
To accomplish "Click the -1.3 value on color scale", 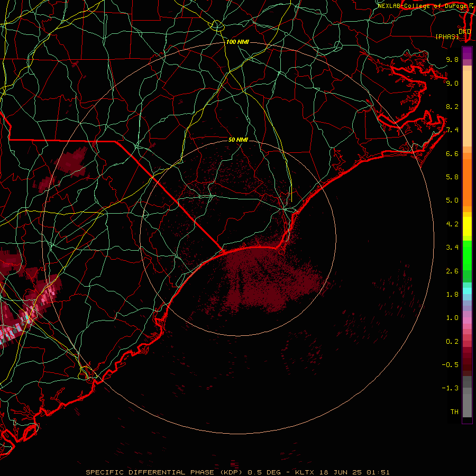I will click(450, 388).
